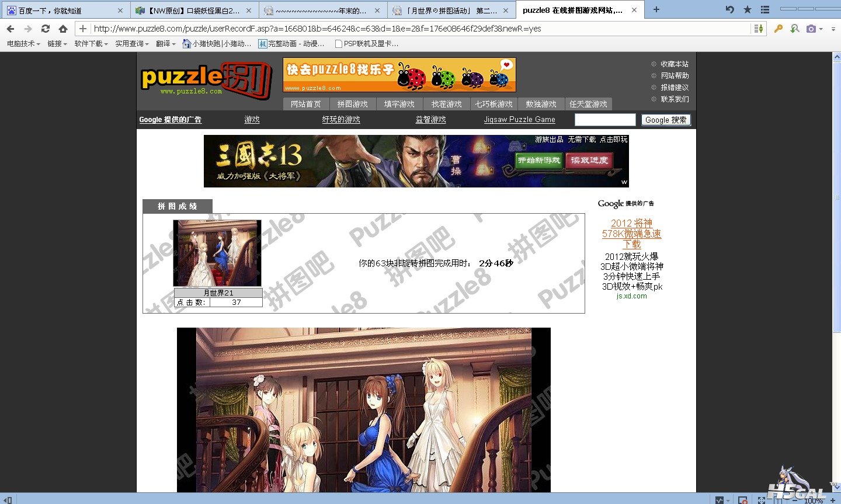
Task: Open bookmarks with the star icon
Action: click(748, 10)
